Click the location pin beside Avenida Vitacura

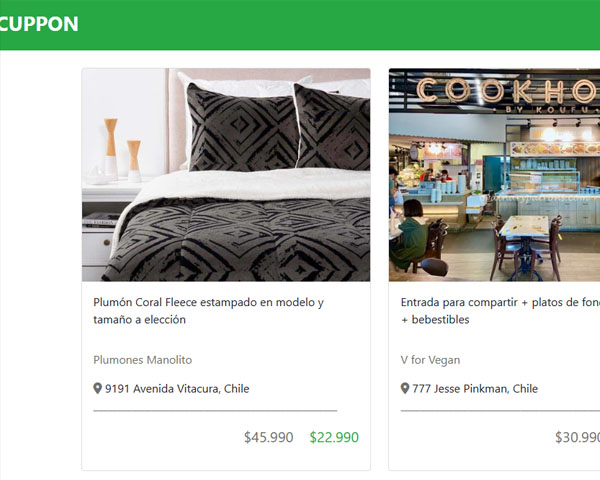(98, 388)
